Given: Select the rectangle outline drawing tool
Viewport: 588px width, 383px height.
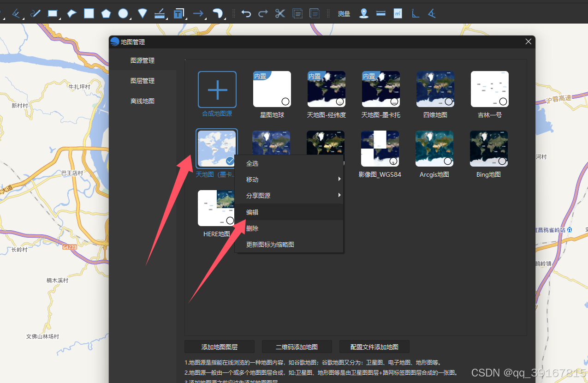Looking at the screenshot, I should point(53,13).
